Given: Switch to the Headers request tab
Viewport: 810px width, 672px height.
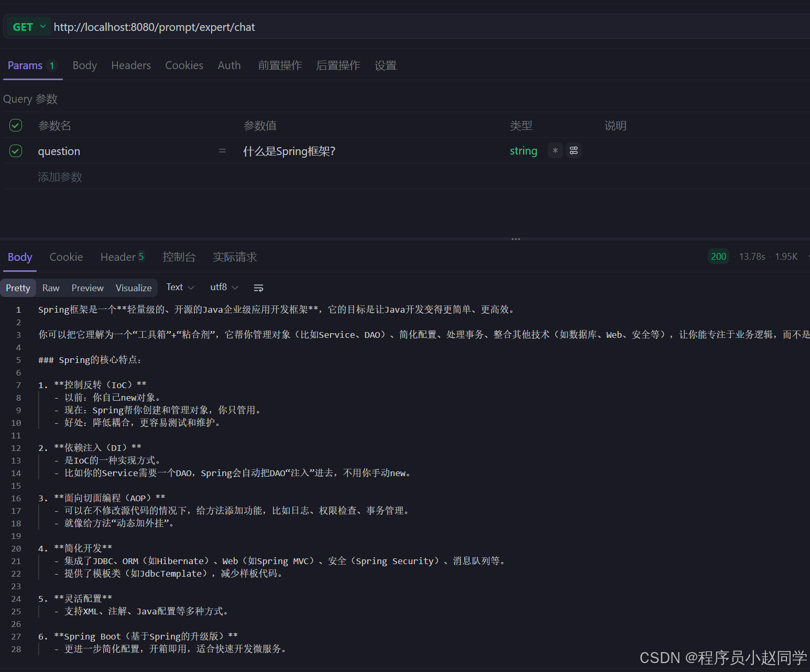Looking at the screenshot, I should (x=130, y=65).
